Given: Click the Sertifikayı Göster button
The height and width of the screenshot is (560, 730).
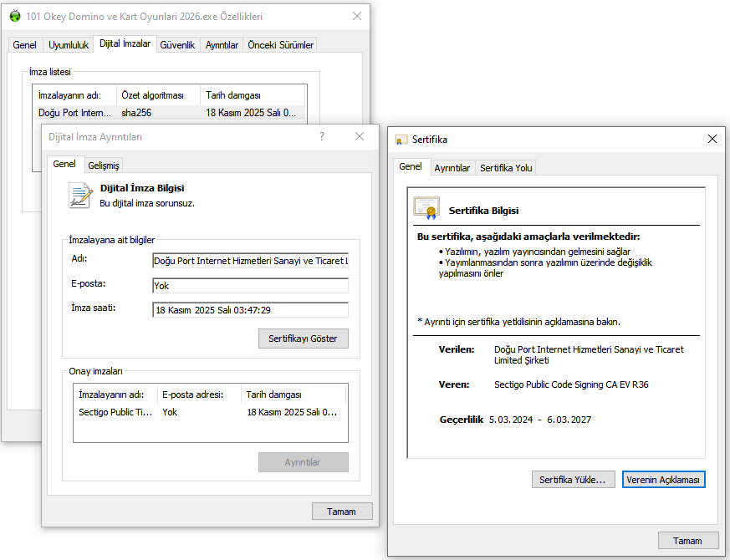Looking at the screenshot, I should pyautogui.click(x=303, y=339).
